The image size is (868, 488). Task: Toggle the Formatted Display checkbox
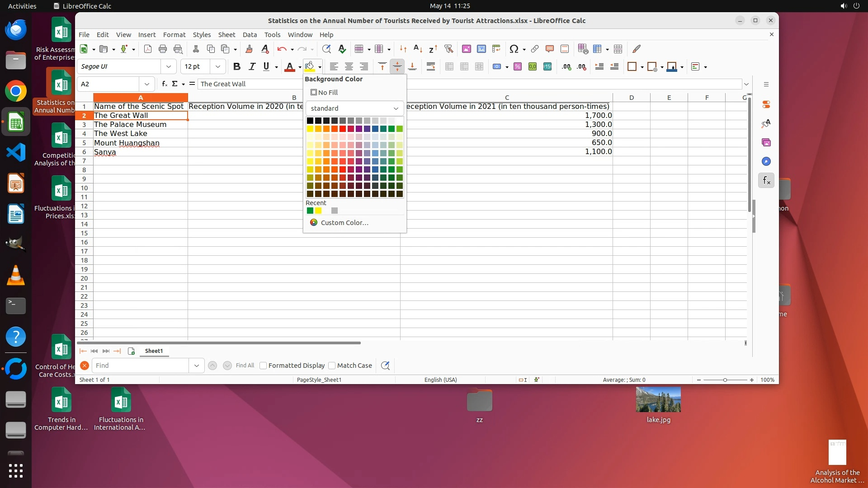263,366
